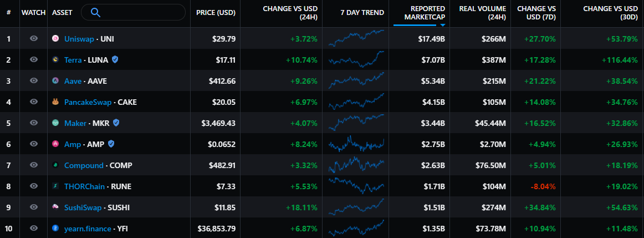Click the magnifier icon in asset search
Viewport: 644px width, 238px height.
point(95,12)
